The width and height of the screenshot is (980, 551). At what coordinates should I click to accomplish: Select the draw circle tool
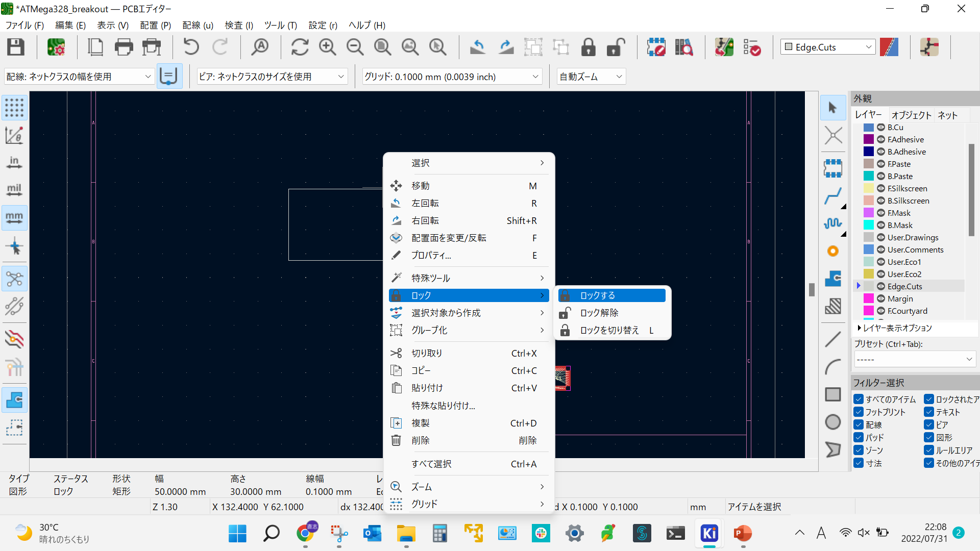pyautogui.click(x=832, y=422)
